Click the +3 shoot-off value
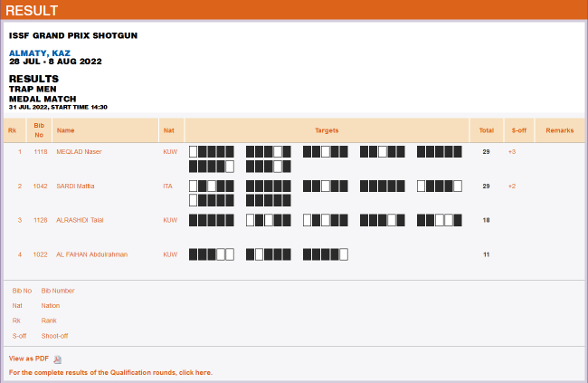Screen dimensions: 588x383 click(512, 152)
